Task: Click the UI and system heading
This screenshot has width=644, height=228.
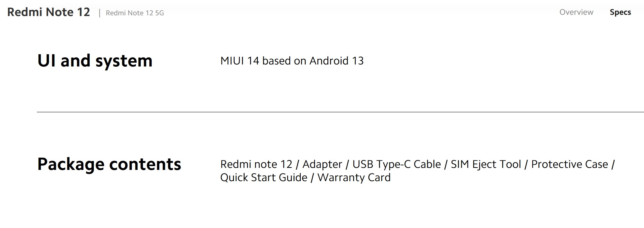Action: click(x=95, y=61)
